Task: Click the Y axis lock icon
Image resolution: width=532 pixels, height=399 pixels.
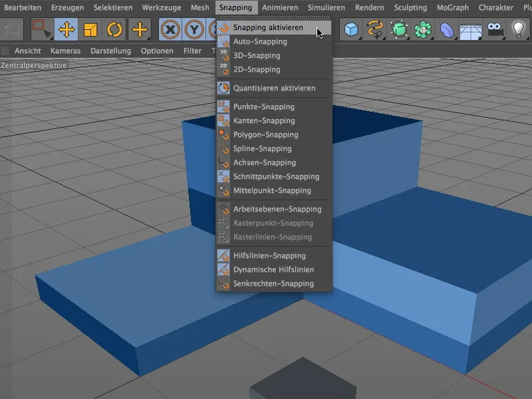Action: pyautogui.click(x=195, y=30)
